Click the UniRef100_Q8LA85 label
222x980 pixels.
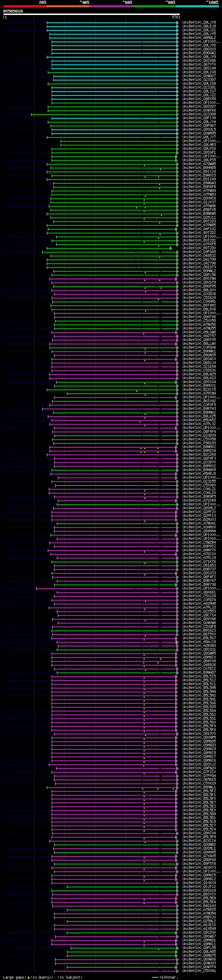click(x=199, y=952)
